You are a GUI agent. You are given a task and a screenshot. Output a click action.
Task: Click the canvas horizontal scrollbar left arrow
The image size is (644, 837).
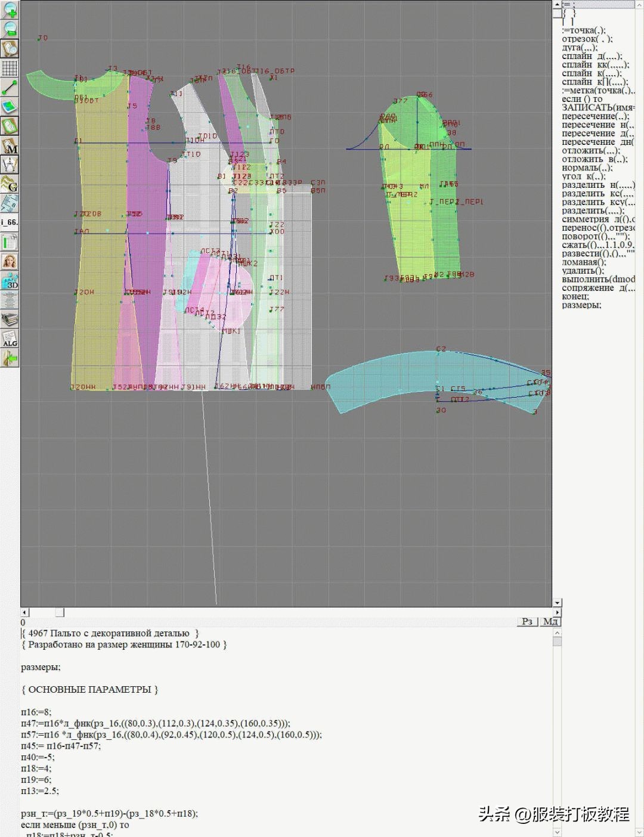(24, 612)
